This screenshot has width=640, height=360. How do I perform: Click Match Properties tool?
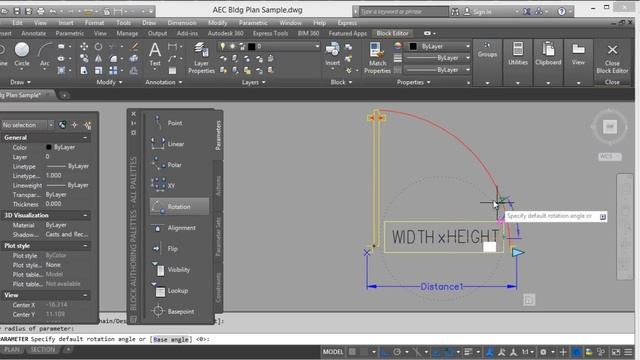coord(377,58)
